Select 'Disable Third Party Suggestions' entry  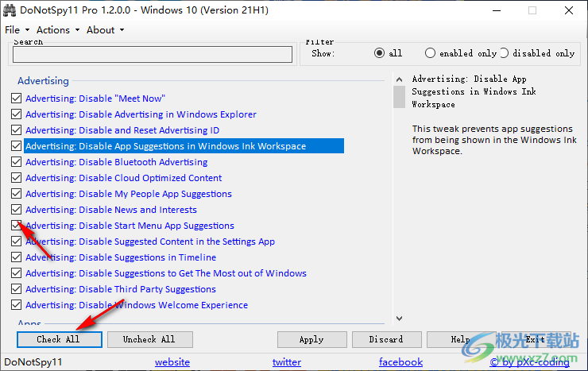pos(121,289)
